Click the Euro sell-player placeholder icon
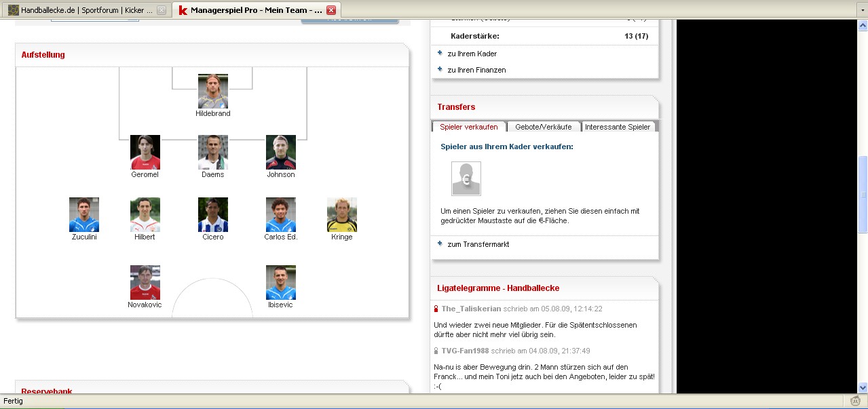This screenshot has width=868, height=409. [x=466, y=178]
